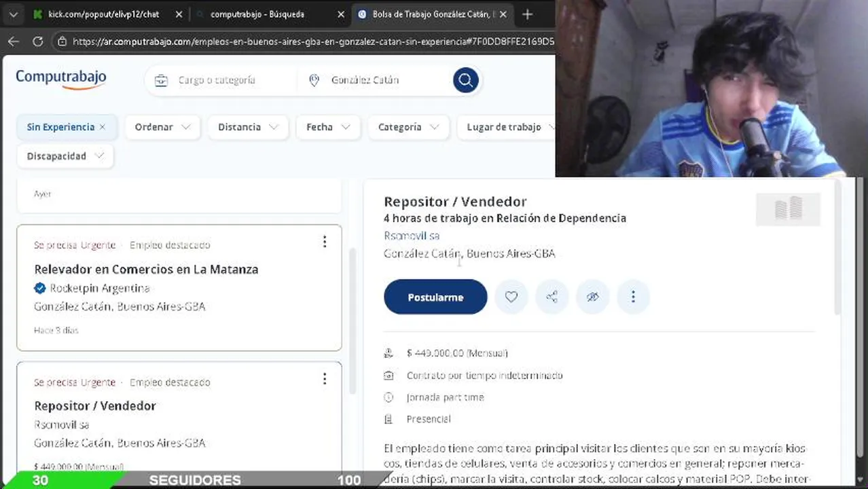The height and width of the screenshot is (489, 868).
Task: Click the Hace 3 días text
Action: click(56, 330)
